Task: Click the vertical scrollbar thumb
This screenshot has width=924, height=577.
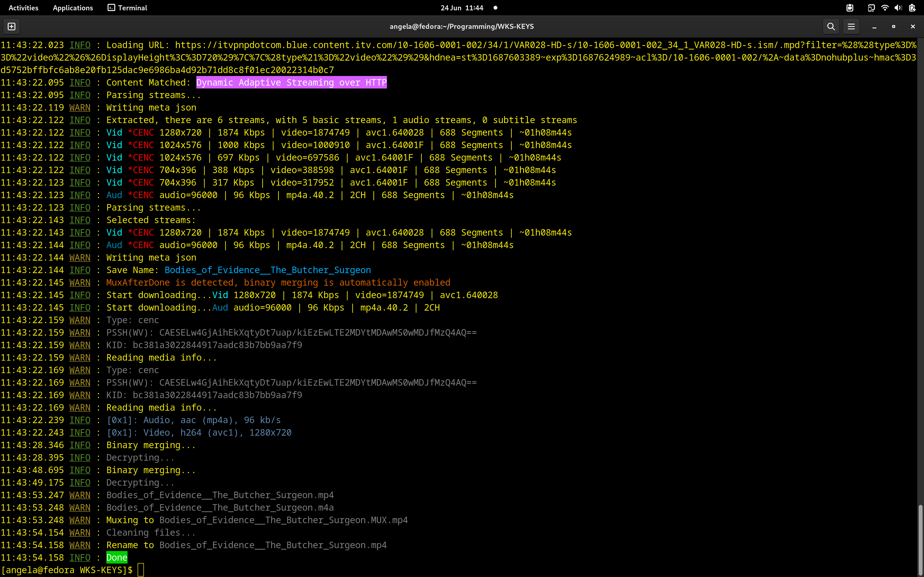Action: coord(920,540)
